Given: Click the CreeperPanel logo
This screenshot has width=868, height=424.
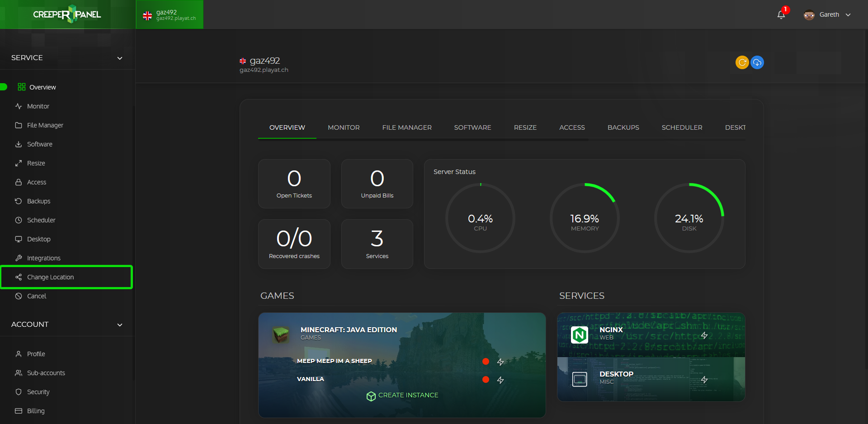Looking at the screenshot, I should point(67,14).
